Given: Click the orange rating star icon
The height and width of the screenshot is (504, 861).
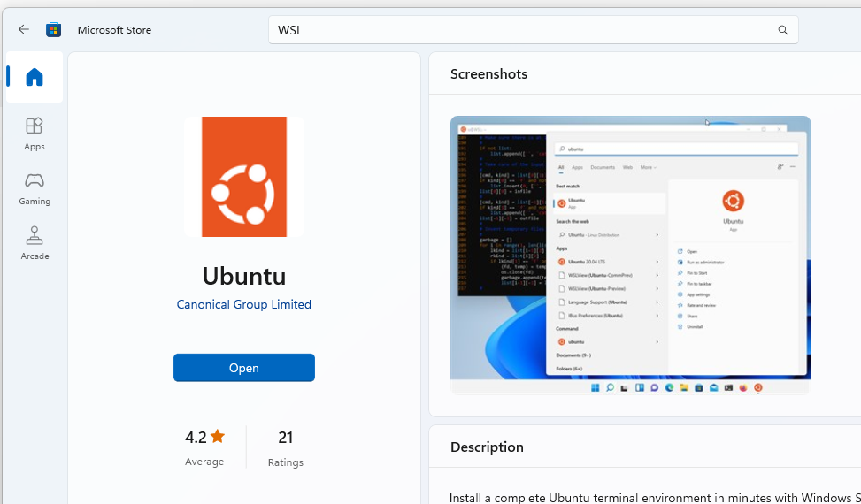Looking at the screenshot, I should [x=218, y=437].
